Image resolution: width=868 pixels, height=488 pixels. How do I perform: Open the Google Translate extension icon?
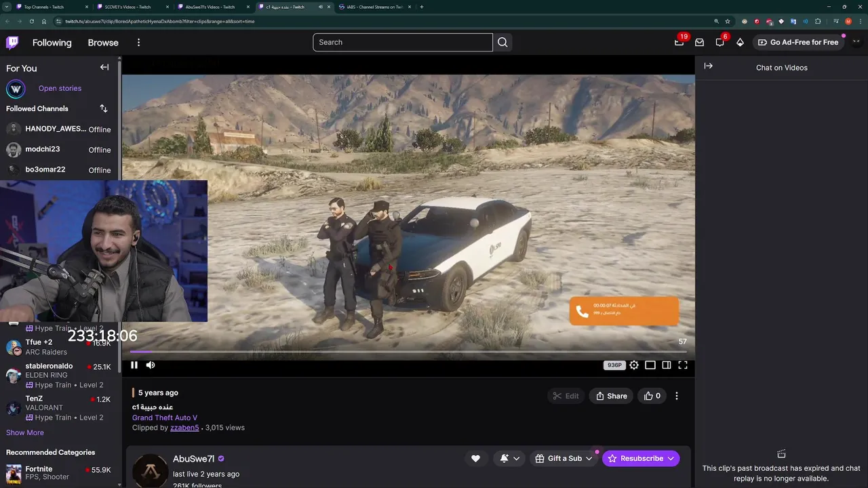pyautogui.click(x=793, y=21)
